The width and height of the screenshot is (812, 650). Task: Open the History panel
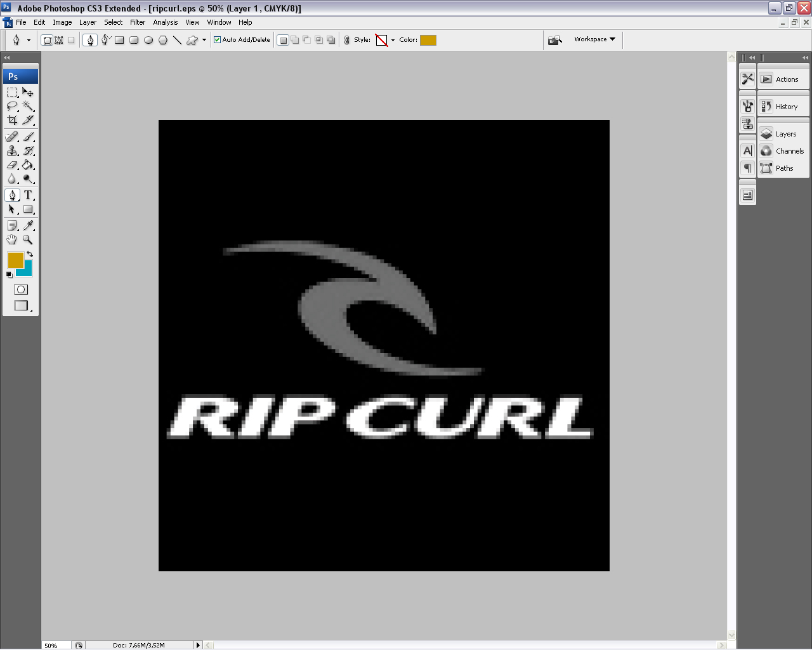[x=783, y=107]
